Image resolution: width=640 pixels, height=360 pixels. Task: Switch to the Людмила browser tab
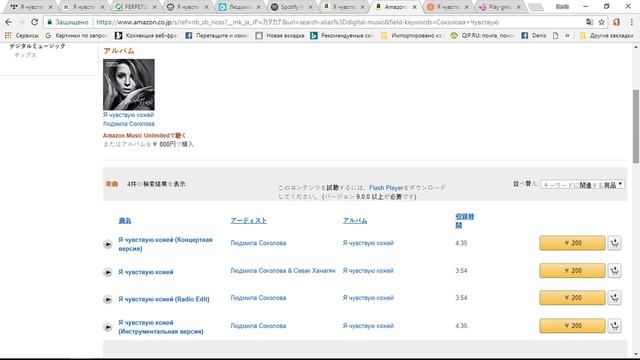[x=240, y=7]
